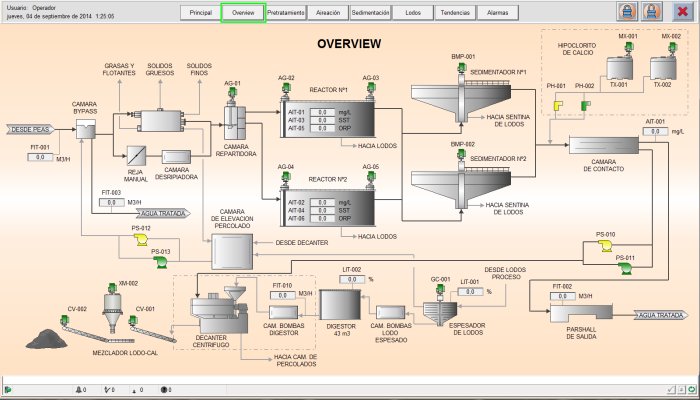Go to the Principal screen
700x400 pixels.
(200, 13)
